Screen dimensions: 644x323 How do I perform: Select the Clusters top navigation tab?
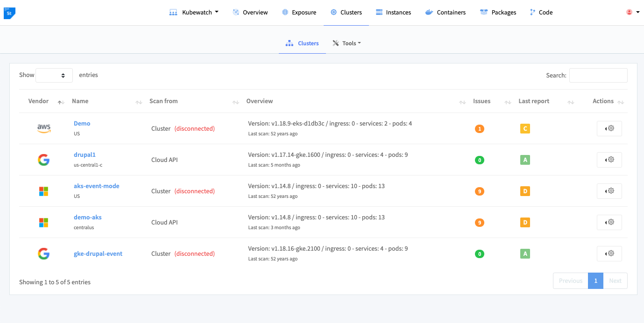pyautogui.click(x=346, y=13)
